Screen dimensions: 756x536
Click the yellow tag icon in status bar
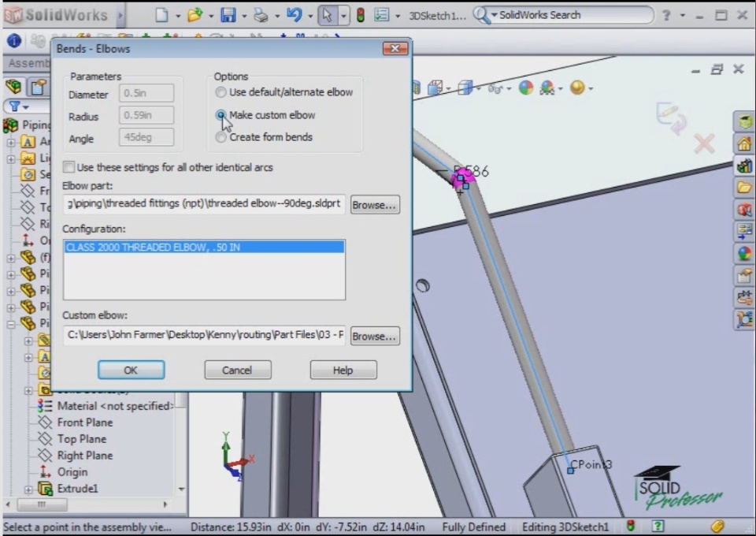click(717, 526)
